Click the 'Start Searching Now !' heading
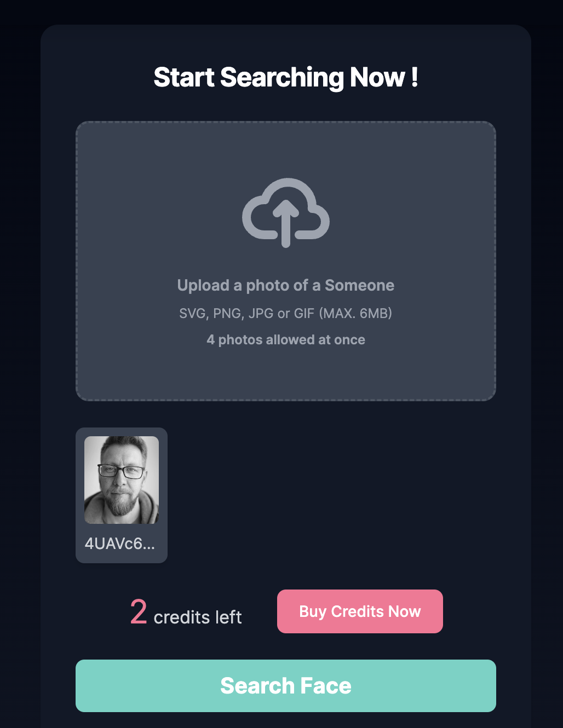Image resolution: width=563 pixels, height=728 pixels. pos(286,77)
